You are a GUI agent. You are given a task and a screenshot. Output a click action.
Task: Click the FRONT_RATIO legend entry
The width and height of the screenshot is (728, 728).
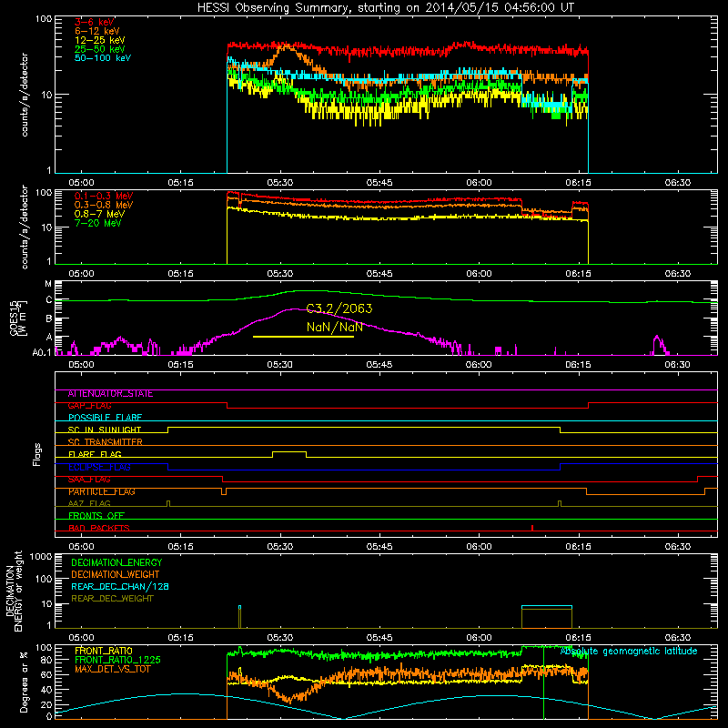pos(104,651)
